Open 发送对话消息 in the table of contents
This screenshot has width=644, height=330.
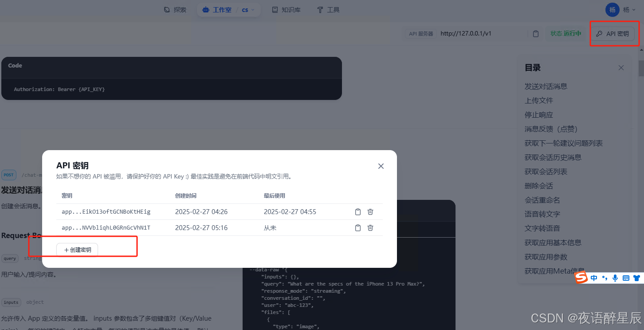545,86
